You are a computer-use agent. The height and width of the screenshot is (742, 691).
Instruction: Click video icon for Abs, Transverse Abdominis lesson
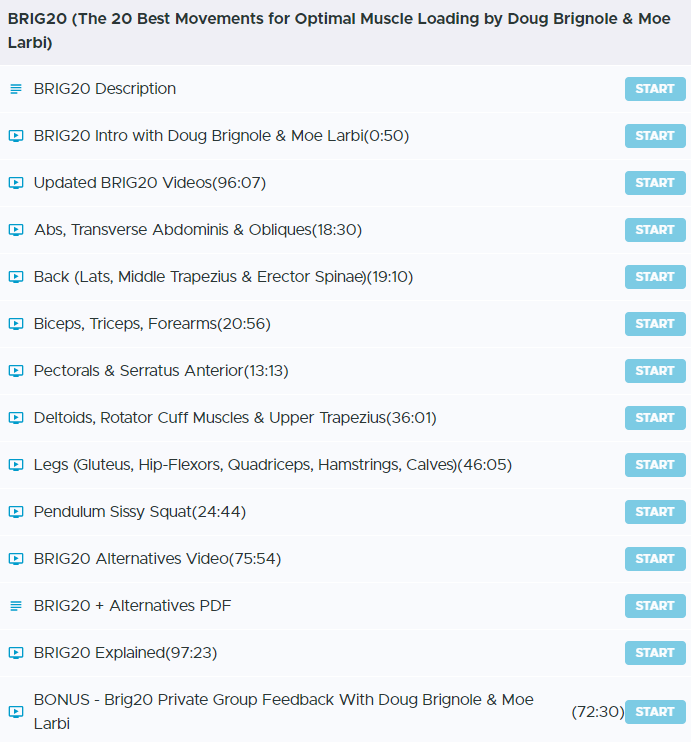[x=15, y=230]
